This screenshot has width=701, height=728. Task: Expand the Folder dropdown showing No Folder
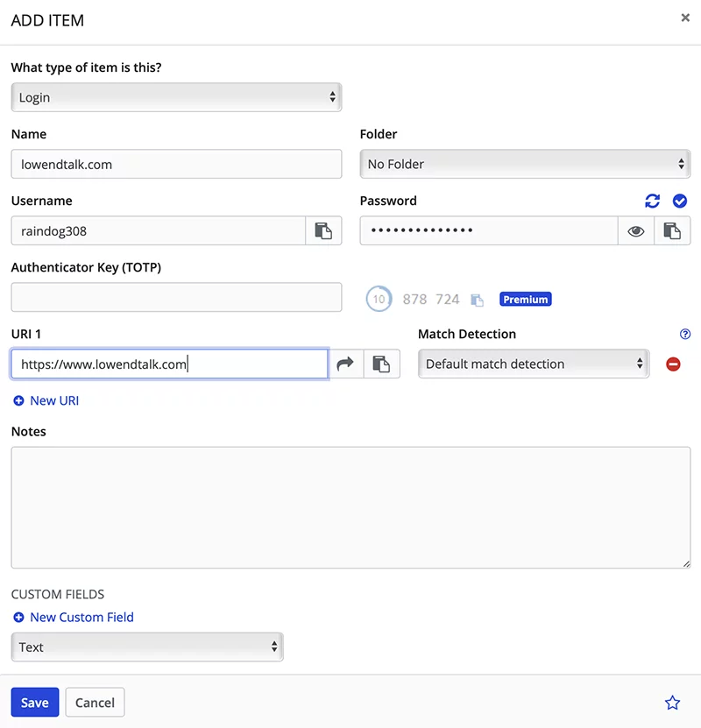525,164
